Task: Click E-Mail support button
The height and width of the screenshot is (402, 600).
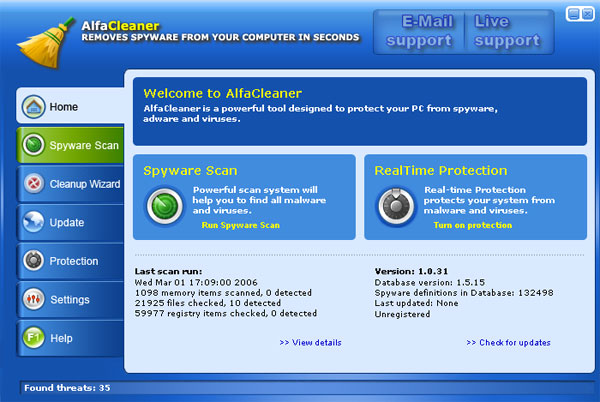Action: point(419,31)
